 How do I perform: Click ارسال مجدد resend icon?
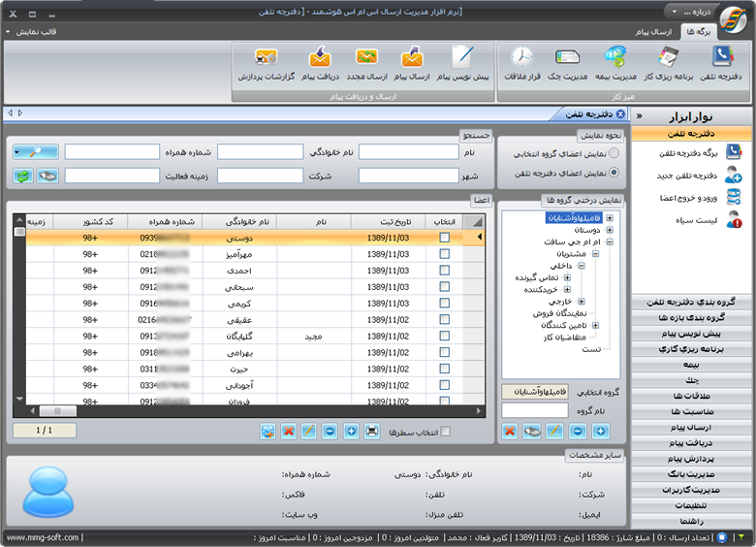pyautogui.click(x=367, y=63)
